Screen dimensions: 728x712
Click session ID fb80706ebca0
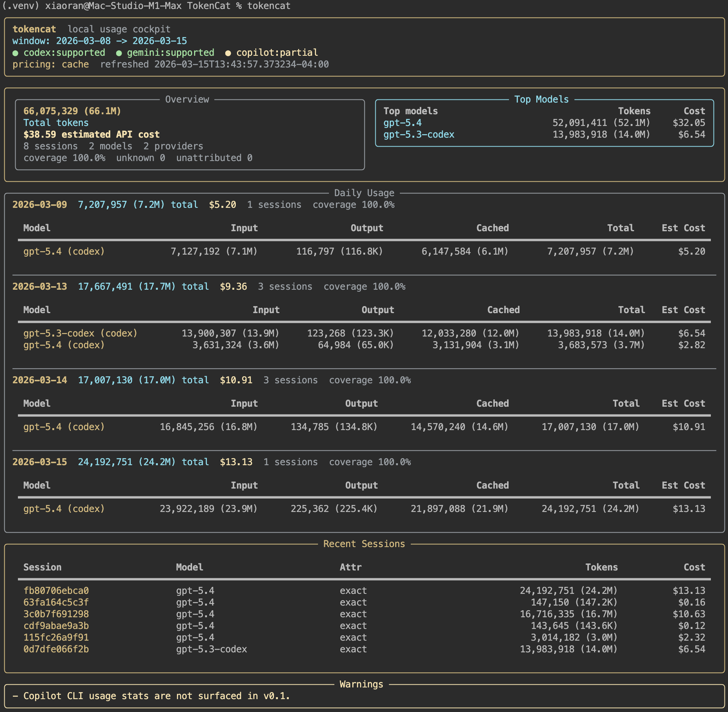(x=56, y=591)
